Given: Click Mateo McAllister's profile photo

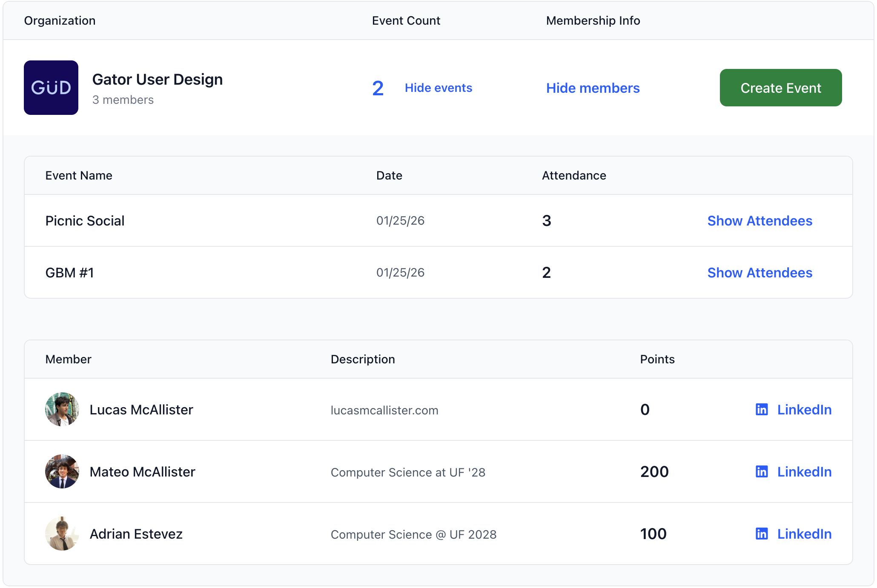Looking at the screenshot, I should (x=62, y=471).
